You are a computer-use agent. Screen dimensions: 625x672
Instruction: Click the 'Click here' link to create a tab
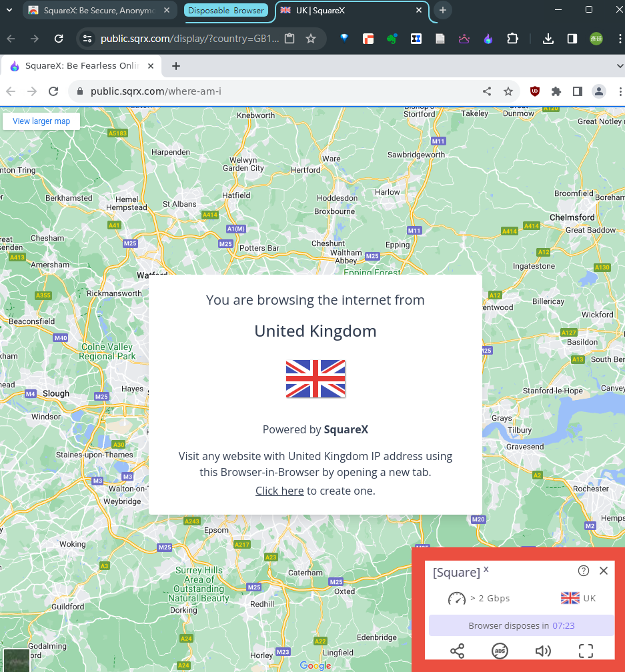(x=279, y=491)
